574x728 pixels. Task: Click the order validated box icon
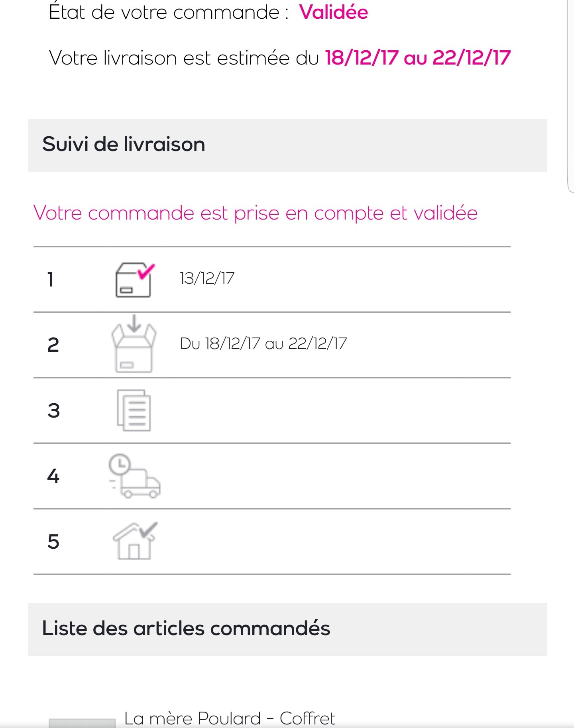(135, 280)
